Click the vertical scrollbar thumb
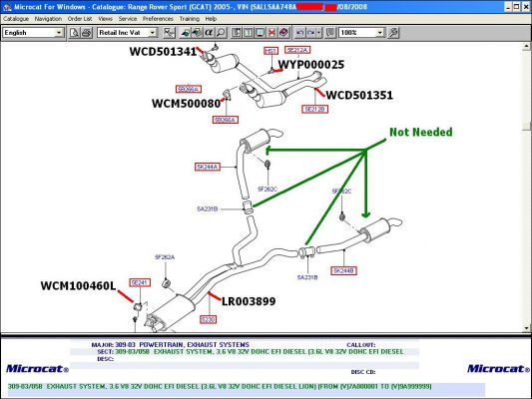The width and height of the screenshot is (532, 399). [527, 126]
